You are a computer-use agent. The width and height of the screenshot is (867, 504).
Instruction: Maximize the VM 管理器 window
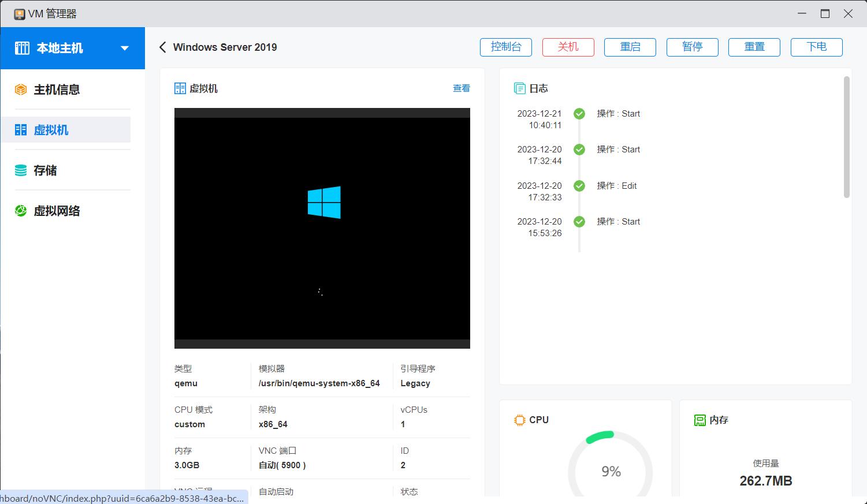click(x=825, y=14)
